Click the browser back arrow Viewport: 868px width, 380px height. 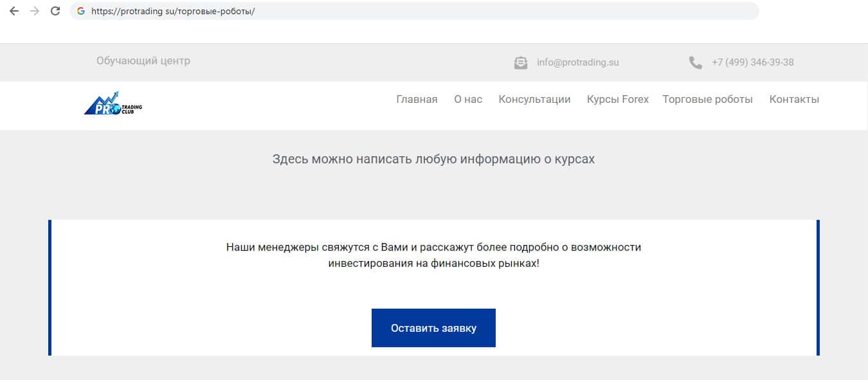pyautogui.click(x=14, y=11)
